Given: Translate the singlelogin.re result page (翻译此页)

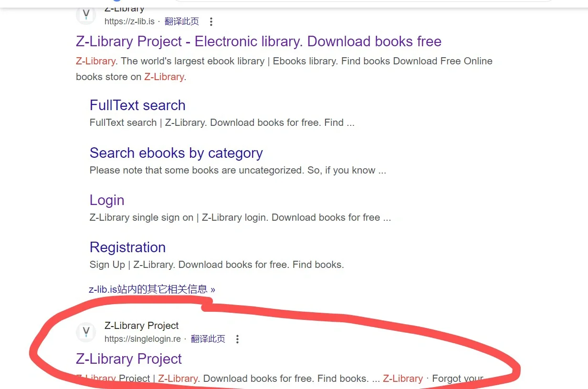Looking at the screenshot, I should coord(208,339).
